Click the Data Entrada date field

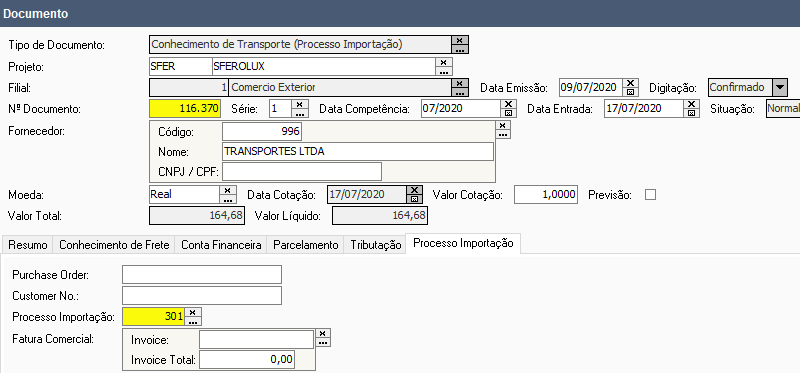coord(644,108)
